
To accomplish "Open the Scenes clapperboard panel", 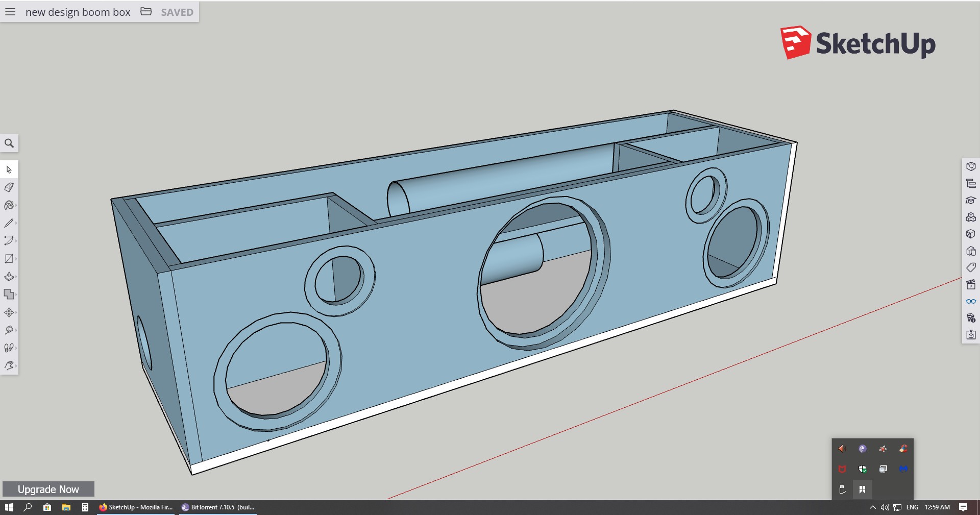I will [971, 284].
